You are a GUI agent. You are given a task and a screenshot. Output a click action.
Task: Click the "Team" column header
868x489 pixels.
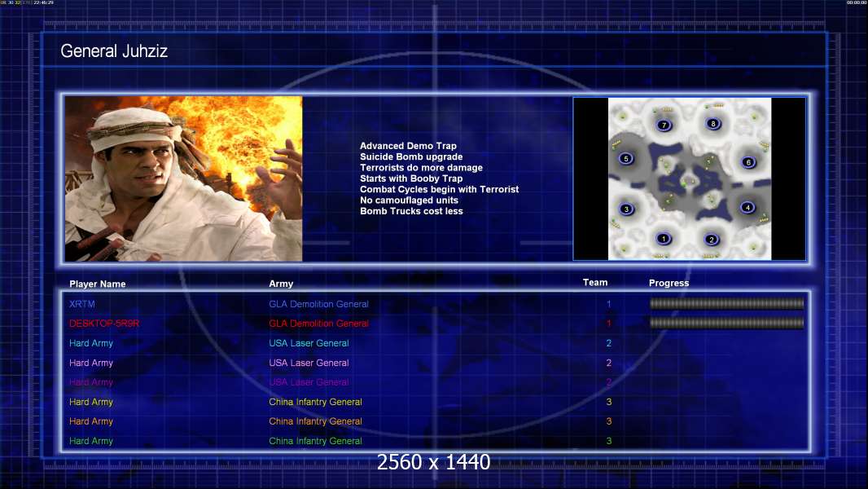coord(595,283)
